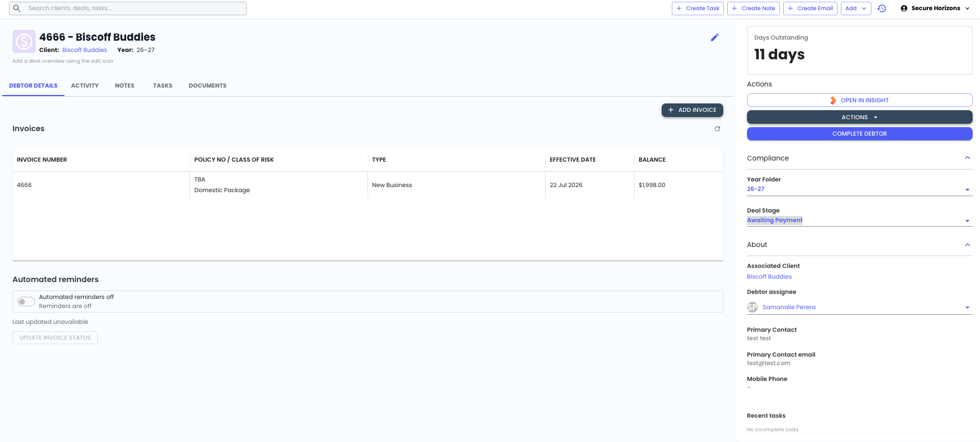Click Create Email button
This screenshot has height=442, width=980.
(810, 8)
